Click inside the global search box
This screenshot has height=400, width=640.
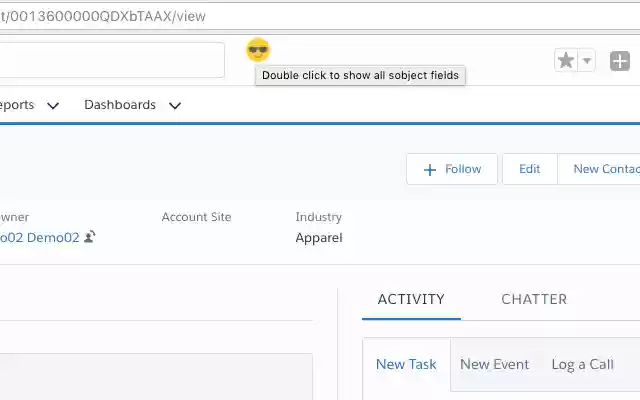point(112,60)
